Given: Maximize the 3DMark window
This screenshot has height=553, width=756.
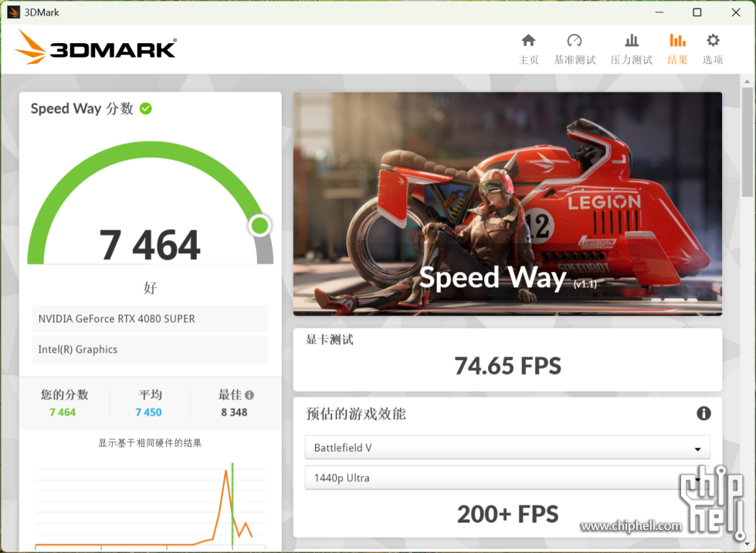Looking at the screenshot, I should (697, 12).
